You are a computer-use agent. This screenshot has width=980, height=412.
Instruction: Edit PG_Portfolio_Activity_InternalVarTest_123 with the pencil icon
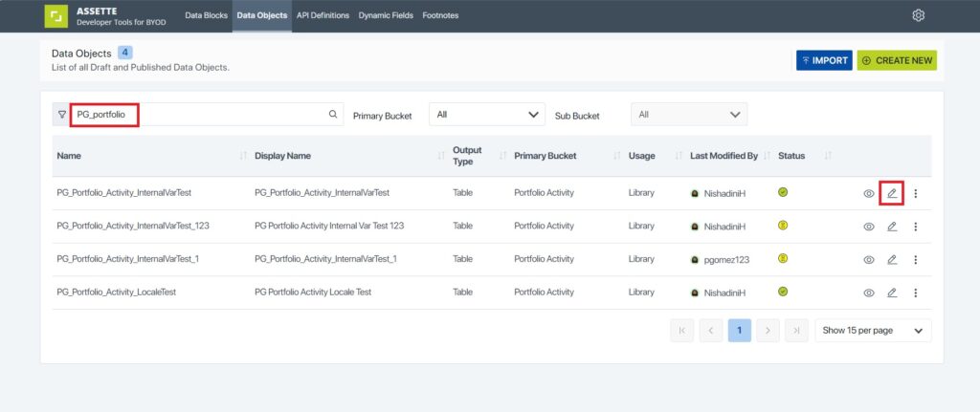pyautogui.click(x=892, y=227)
